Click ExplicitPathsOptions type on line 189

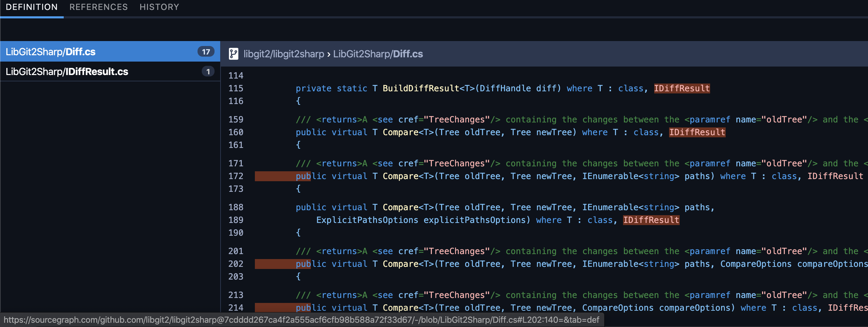[x=367, y=220]
